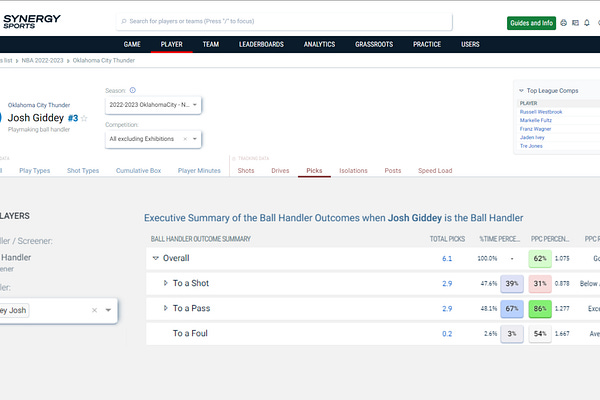Click the Guides and Info button
Viewport: 600px width, 400px height.
(x=532, y=23)
